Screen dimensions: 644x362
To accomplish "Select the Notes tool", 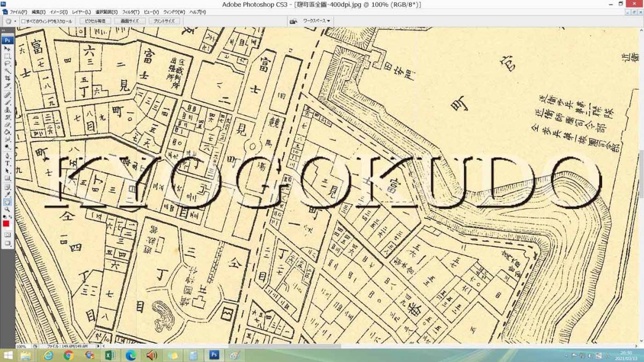I will click(x=8, y=187).
